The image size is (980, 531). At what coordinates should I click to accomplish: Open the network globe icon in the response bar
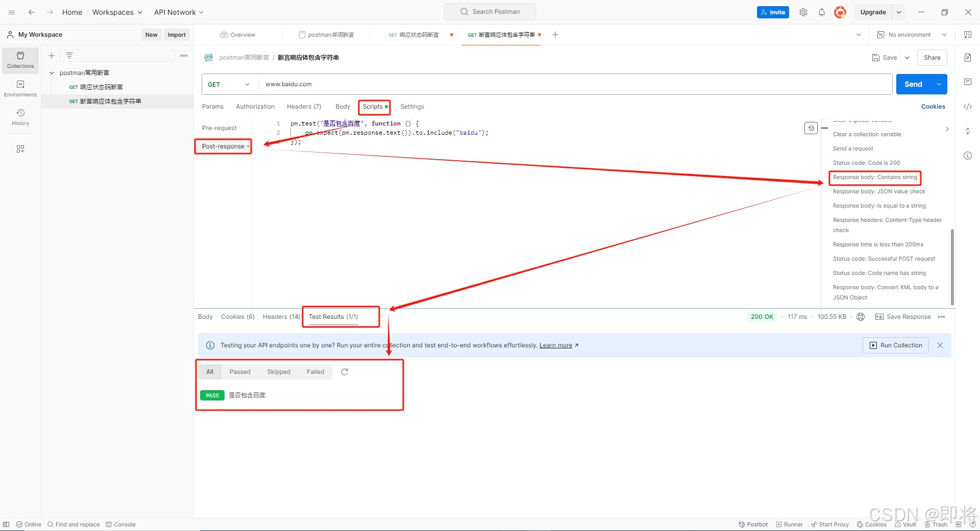click(x=861, y=317)
